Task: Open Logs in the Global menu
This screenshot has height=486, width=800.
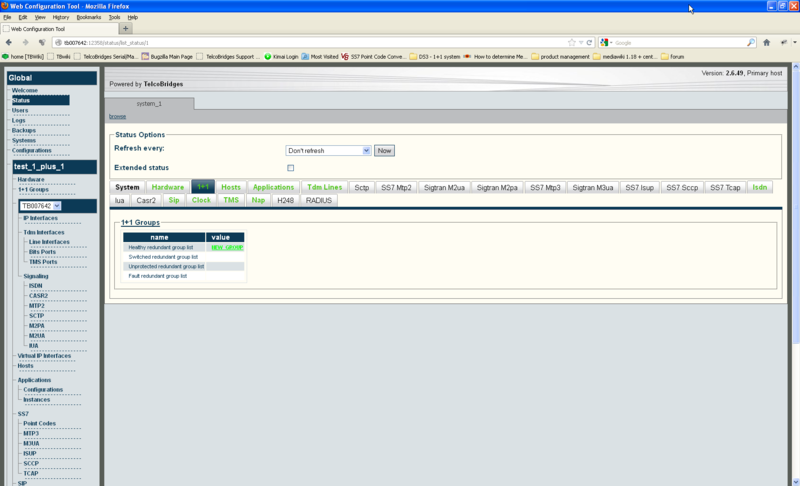Action: point(18,120)
